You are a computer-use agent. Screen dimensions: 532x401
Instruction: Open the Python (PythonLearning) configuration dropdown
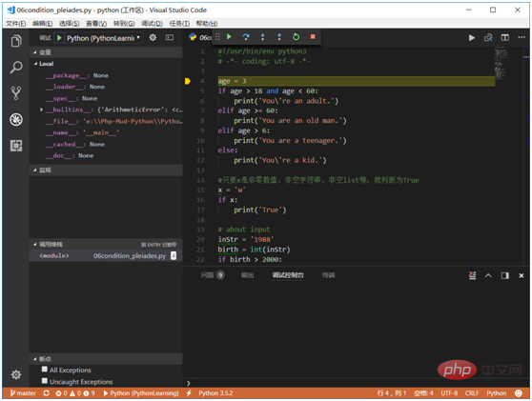[x=104, y=38]
